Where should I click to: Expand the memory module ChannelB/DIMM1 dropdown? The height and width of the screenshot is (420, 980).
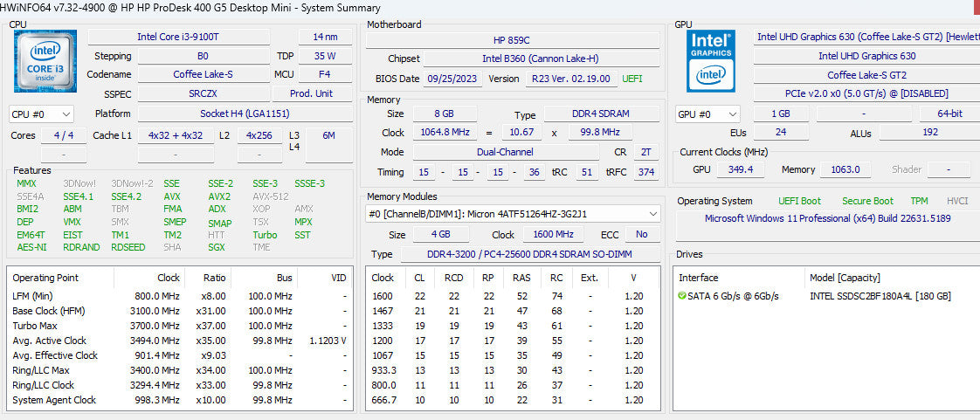(513, 214)
